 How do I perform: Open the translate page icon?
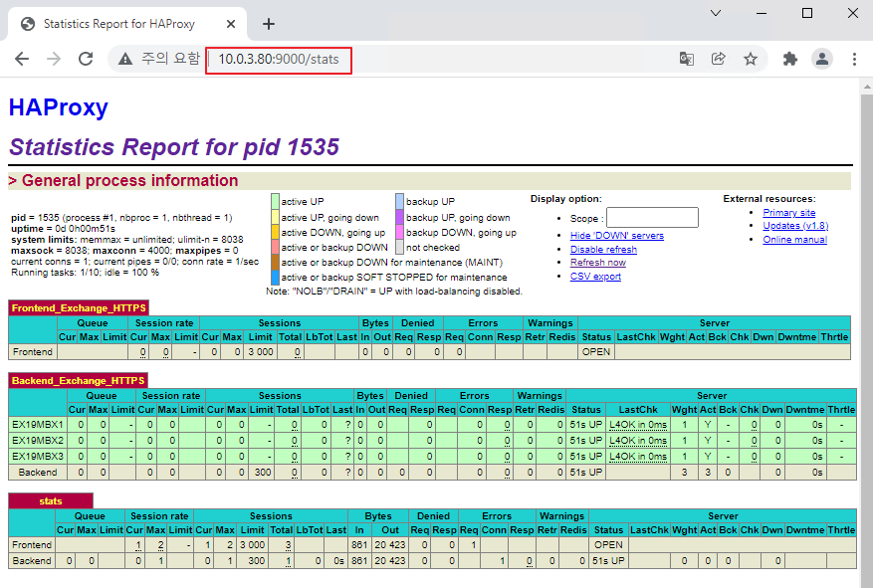(687, 59)
